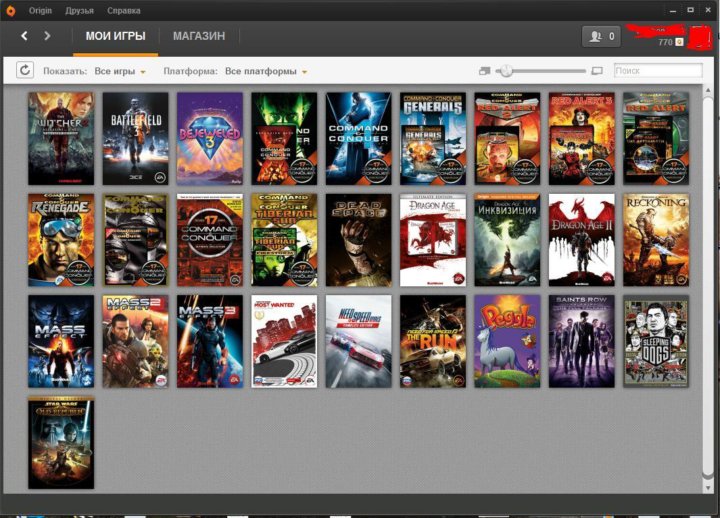
Task: Click the tile size slider handle
Action: coord(506,71)
